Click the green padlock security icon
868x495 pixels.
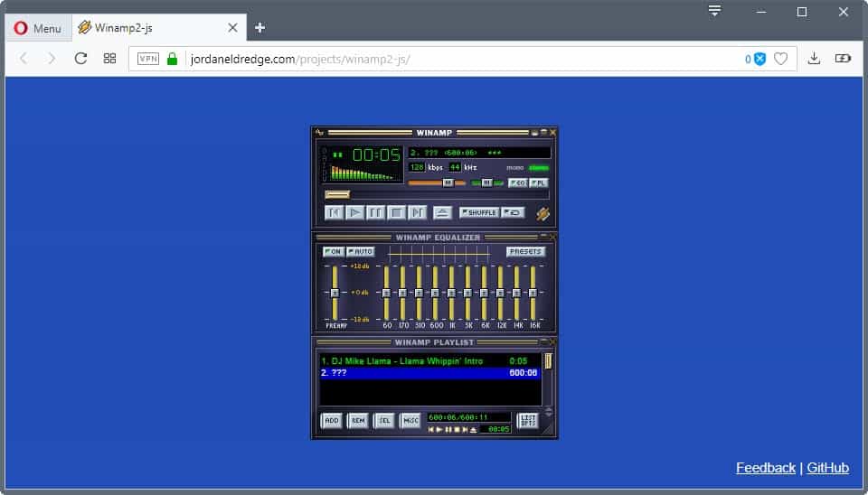pos(172,59)
